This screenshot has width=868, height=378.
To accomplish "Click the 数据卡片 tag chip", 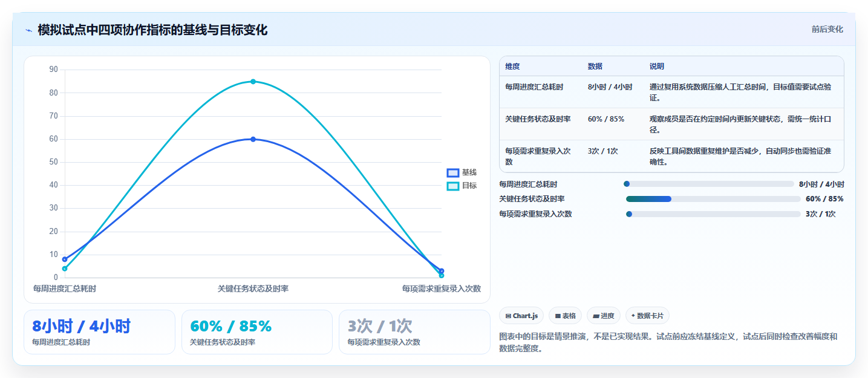I will [647, 316].
